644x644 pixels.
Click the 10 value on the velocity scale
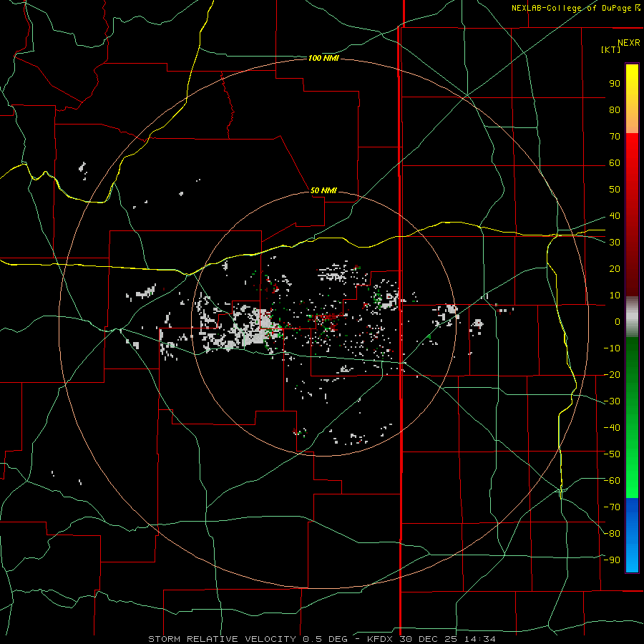(615, 296)
